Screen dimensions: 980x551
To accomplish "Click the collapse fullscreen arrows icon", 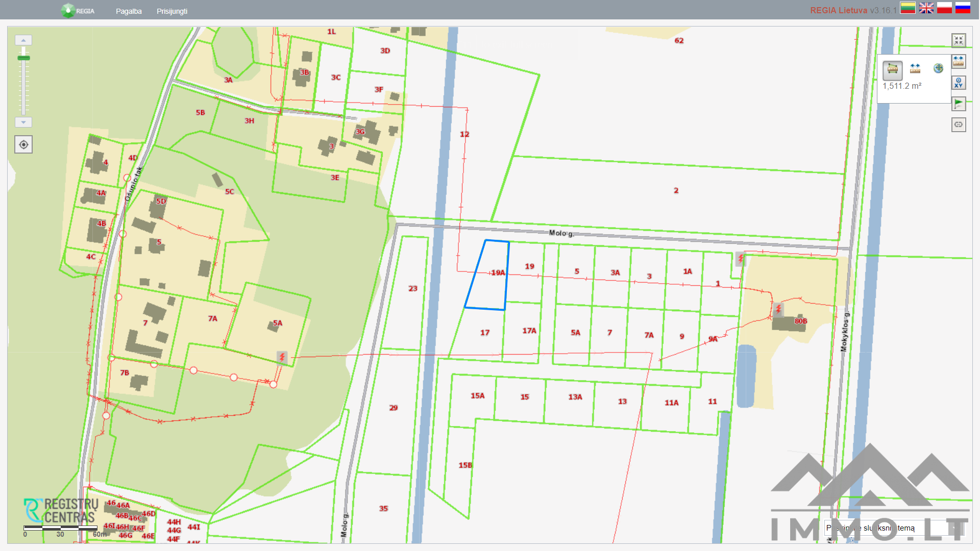I will pos(959,40).
